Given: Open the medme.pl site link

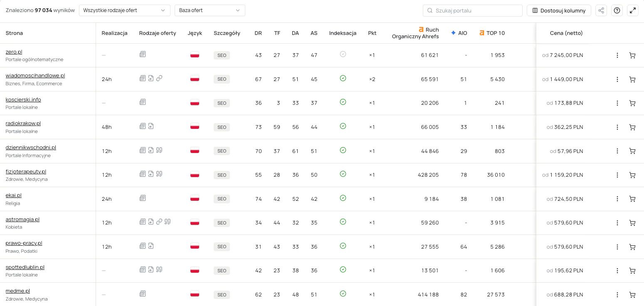Looking at the screenshot, I should [18, 291].
